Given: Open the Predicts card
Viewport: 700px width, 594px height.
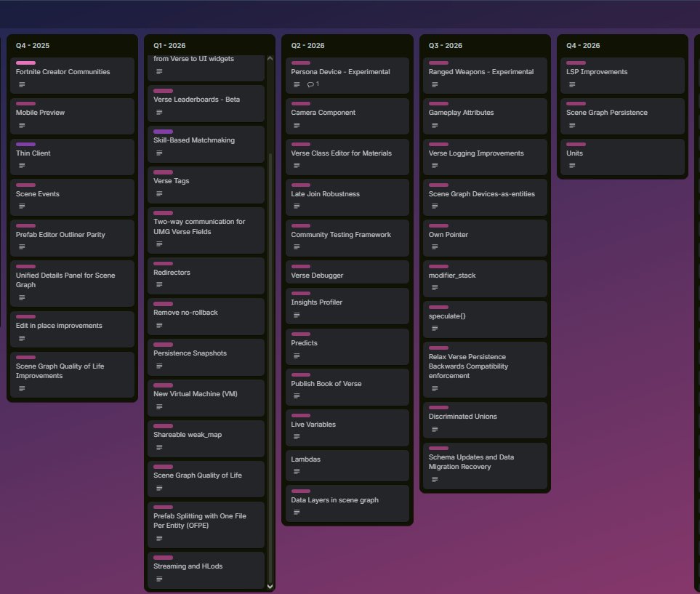Looking at the screenshot, I should (x=347, y=347).
